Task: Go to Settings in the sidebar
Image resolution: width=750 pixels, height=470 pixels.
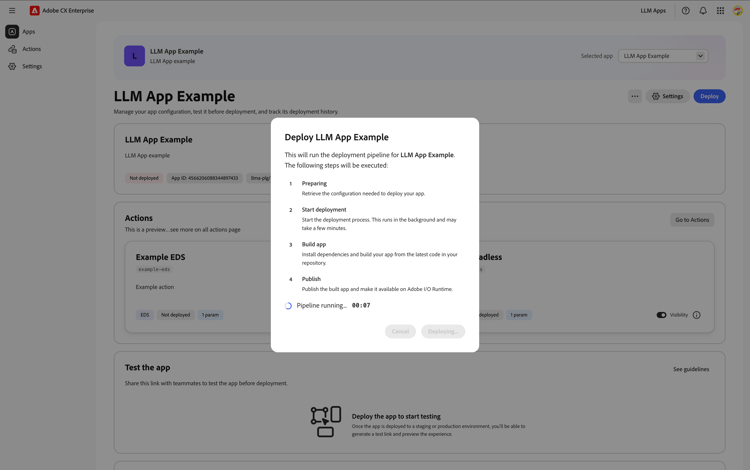Action: click(x=32, y=66)
